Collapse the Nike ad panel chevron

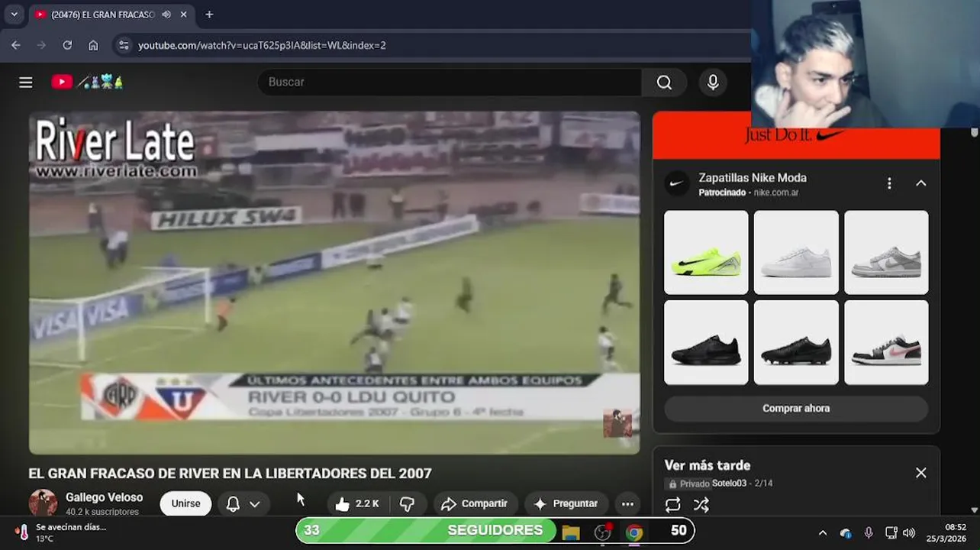click(x=921, y=183)
